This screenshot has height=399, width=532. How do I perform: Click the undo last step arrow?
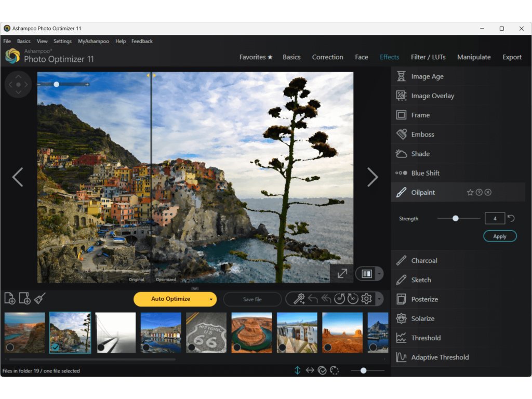(313, 299)
